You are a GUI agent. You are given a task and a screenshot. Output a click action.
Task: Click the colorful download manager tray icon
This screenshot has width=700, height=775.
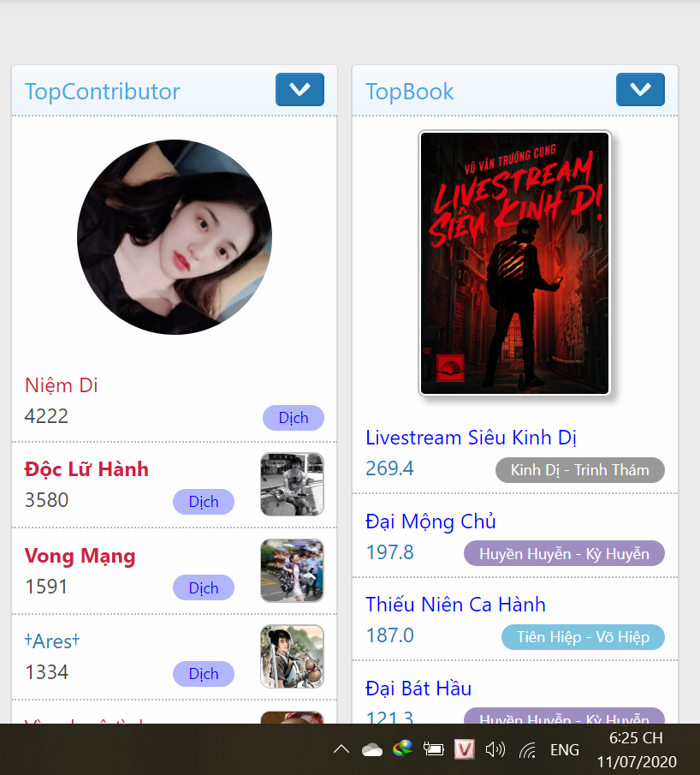[402, 749]
